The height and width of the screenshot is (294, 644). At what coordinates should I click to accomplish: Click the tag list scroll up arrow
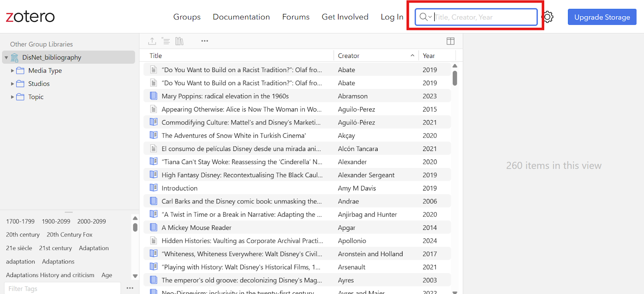135,218
